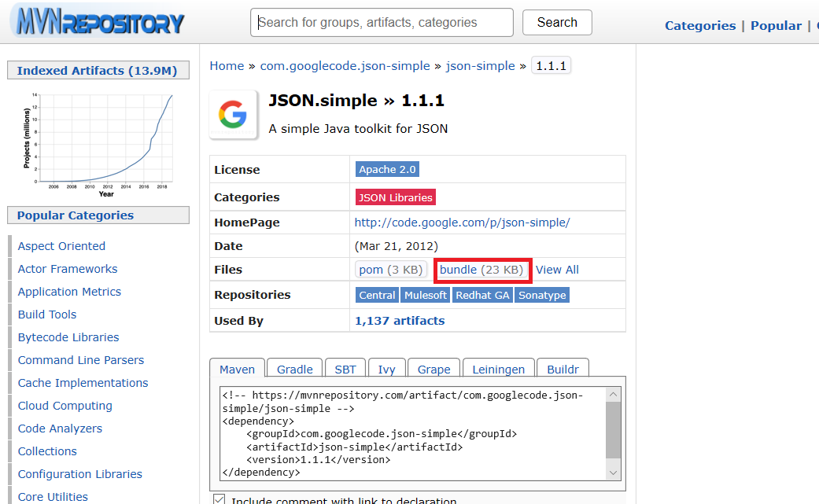Open the Code Analyzers category
Viewport: 819px width, 504px height.
pyautogui.click(x=60, y=429)
